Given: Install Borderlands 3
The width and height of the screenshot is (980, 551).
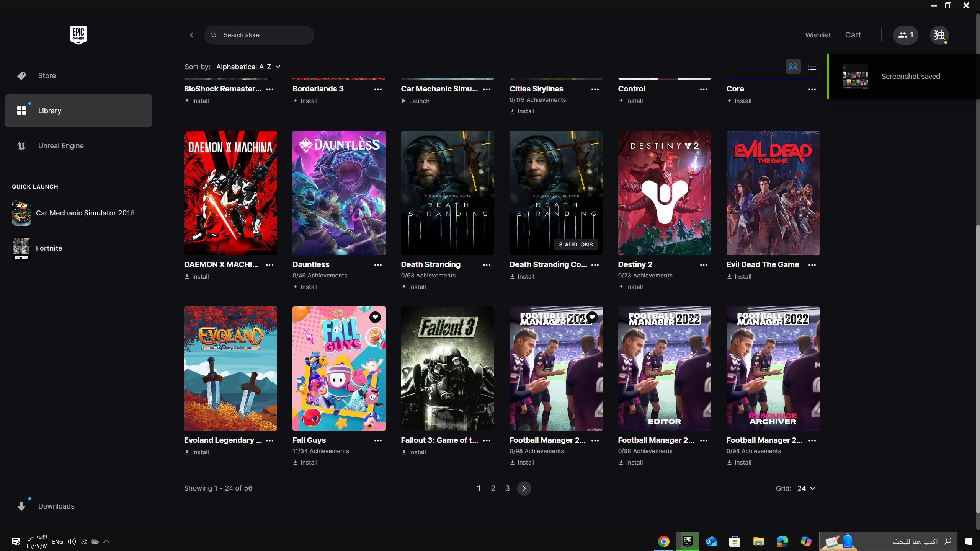Looking at the screenshot, I should click(305, 101).
